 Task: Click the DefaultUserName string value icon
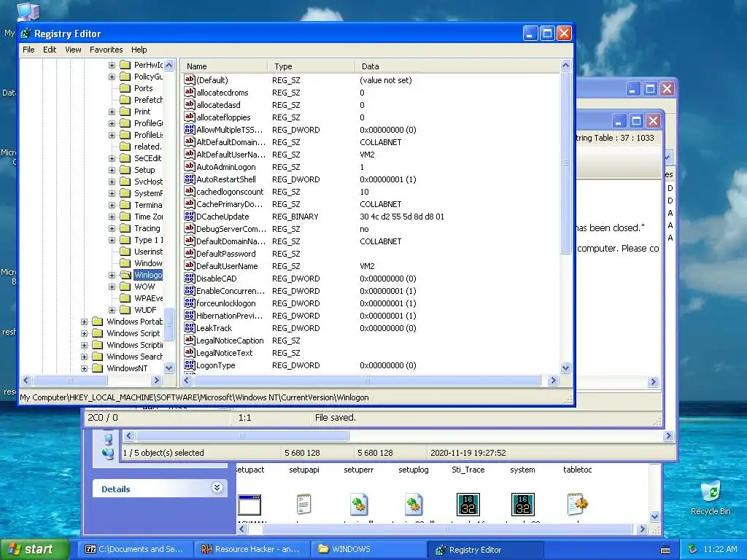(x=190, y=265)
